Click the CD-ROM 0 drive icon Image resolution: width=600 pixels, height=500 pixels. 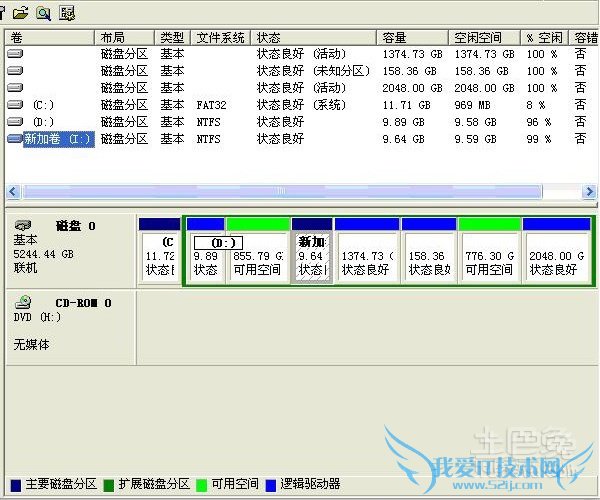click(x=23, y=302)
